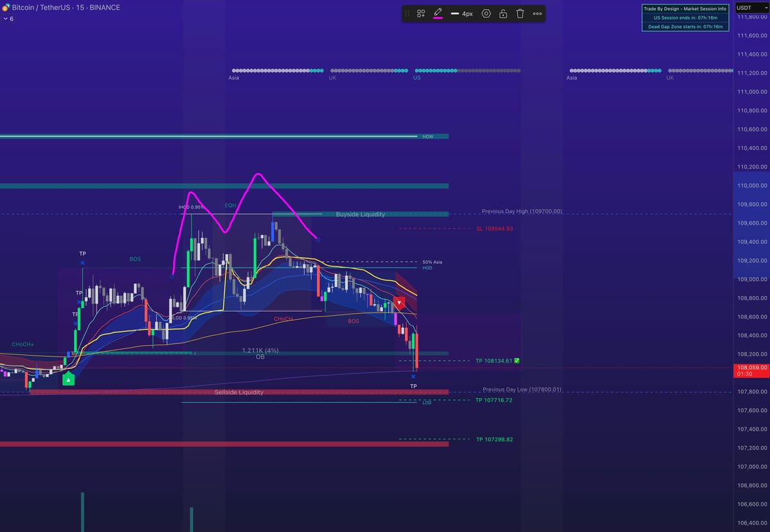Click the EQH label on the chart

point(230,205)
